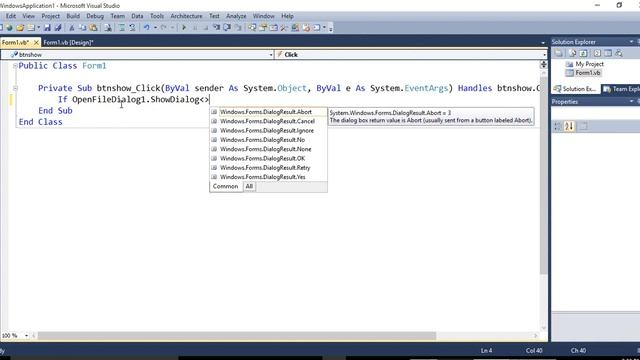Open the Analyze menu
Image resolution: width=640 pixels, height=360 pixels.
tap(236, 16)
